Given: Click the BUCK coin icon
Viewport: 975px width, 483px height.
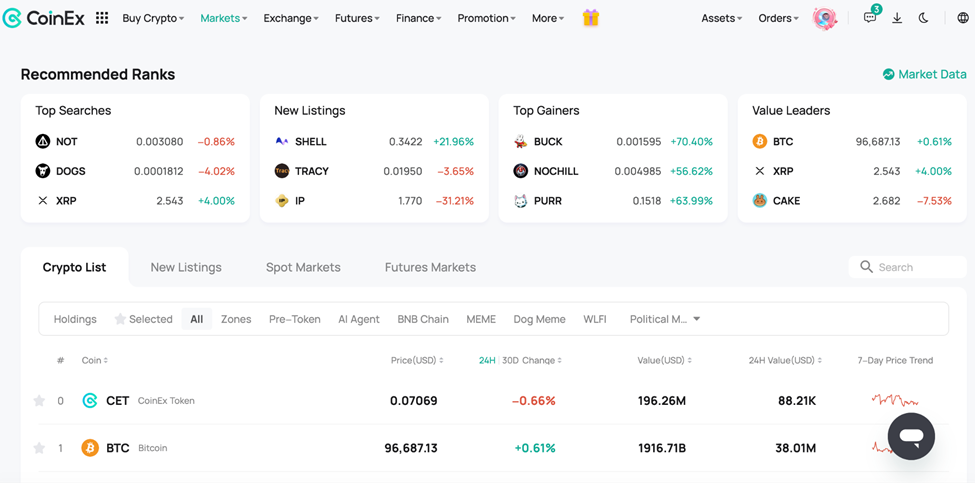Looking at the screenshot, I should pos(520,141).
